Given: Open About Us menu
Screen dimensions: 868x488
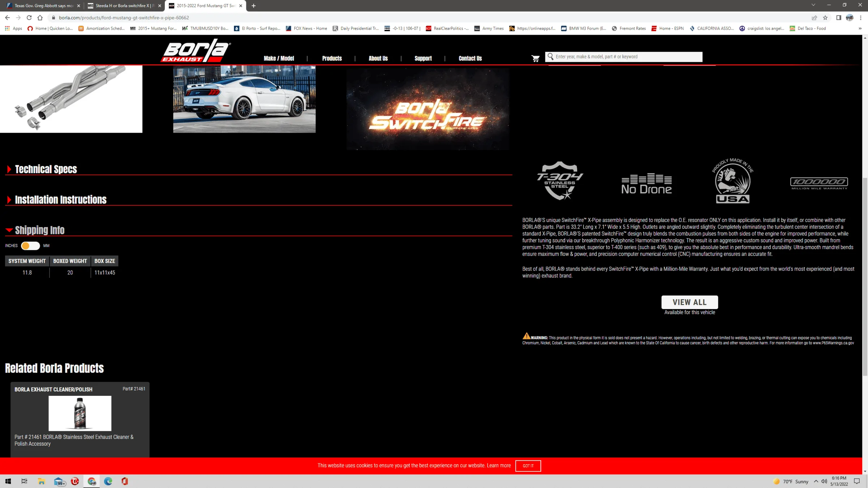Looking at the screenshot, I should [378, 58].
